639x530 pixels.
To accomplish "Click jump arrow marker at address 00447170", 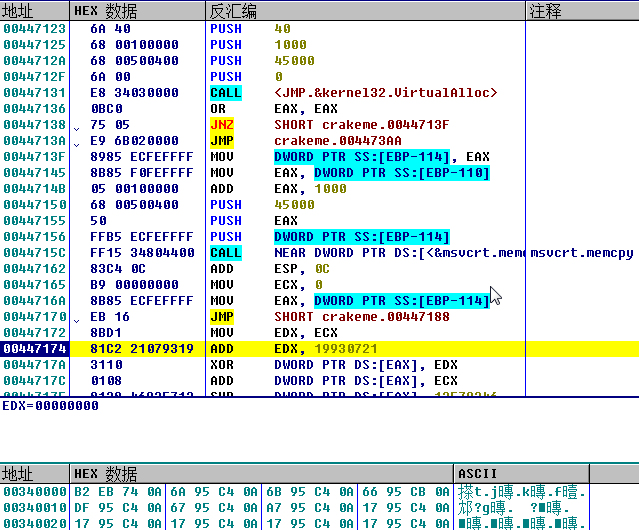I will (77, 321).
